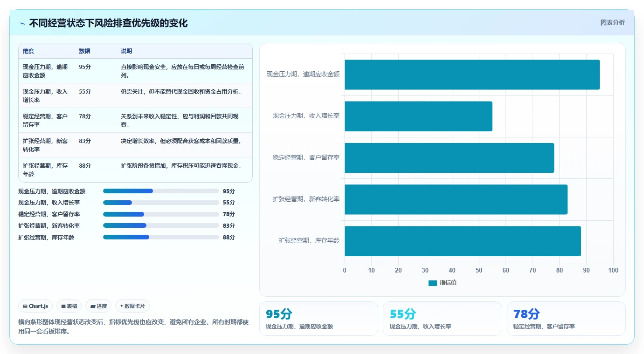The width and height of the screenshot is (644, 354).
Task: Click the chart bar for 逾期应收金额
Action: 472,75
